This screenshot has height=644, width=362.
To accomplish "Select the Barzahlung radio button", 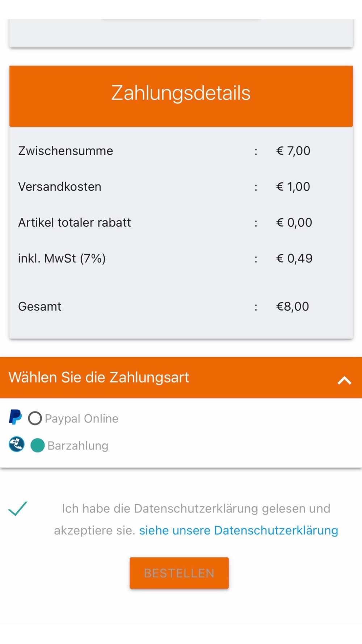I will (x=38, y=446).
